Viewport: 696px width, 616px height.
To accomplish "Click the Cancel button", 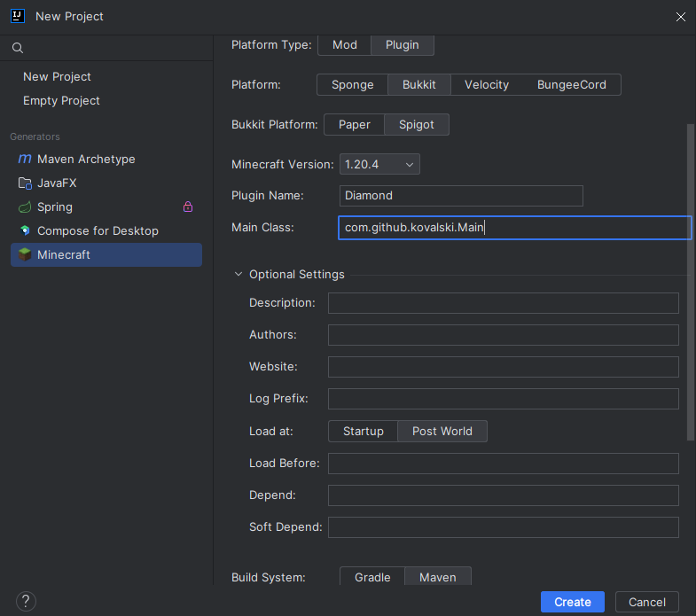I will tap(646, 602).
